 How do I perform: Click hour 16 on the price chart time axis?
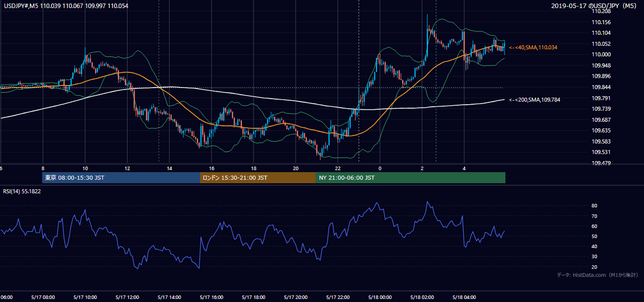point(212,169)
